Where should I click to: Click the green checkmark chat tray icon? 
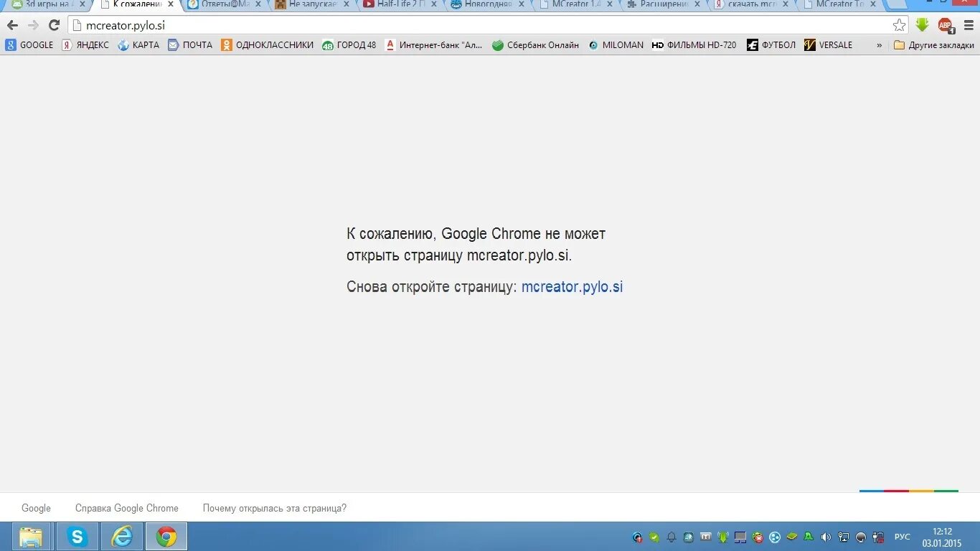pyautogui.click(x=654, y=537)
